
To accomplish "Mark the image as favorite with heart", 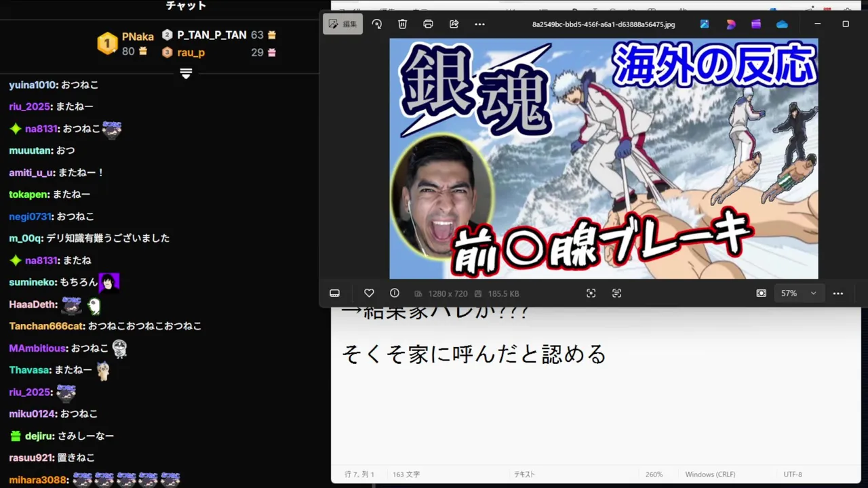I will pos(369,293).
